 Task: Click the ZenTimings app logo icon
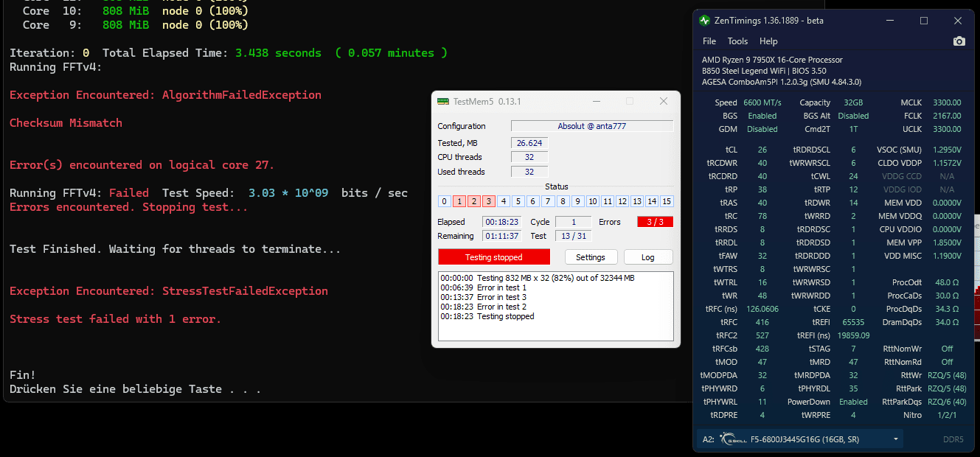click(705, 21)
